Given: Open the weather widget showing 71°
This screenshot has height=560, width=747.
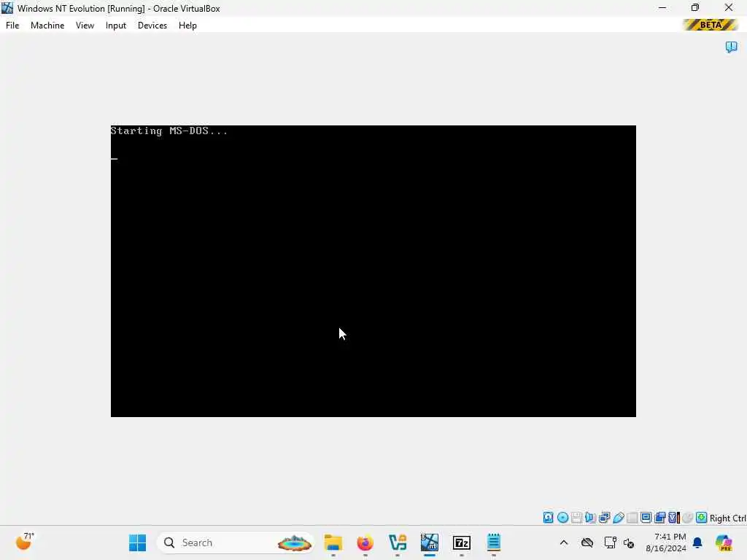Looking at the screenshot, I should [25, 542].
